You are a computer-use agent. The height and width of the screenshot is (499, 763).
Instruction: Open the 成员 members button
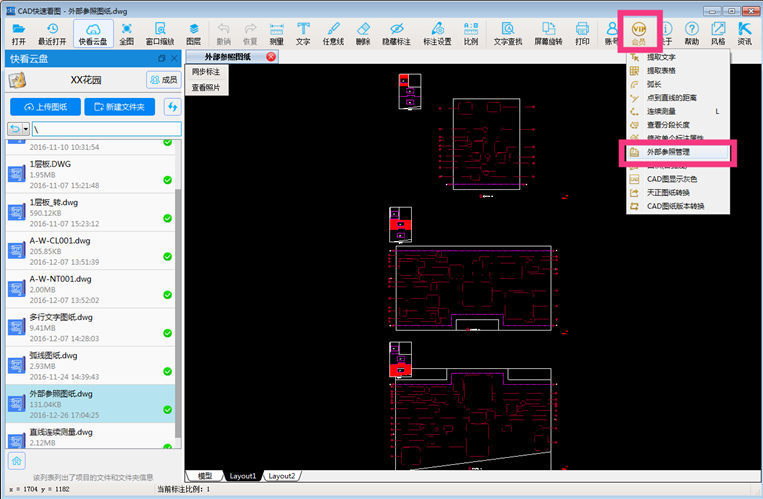click(x=164, y=80)
